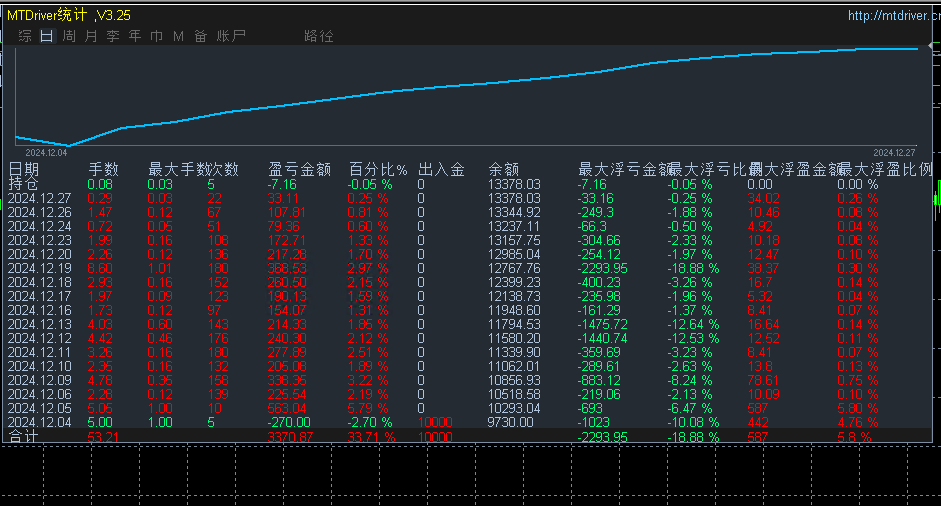Open the 年 (yearly) statistics tab
Image resolution: width=941 pixels, height=506 pixels.
tap(135, 36)
